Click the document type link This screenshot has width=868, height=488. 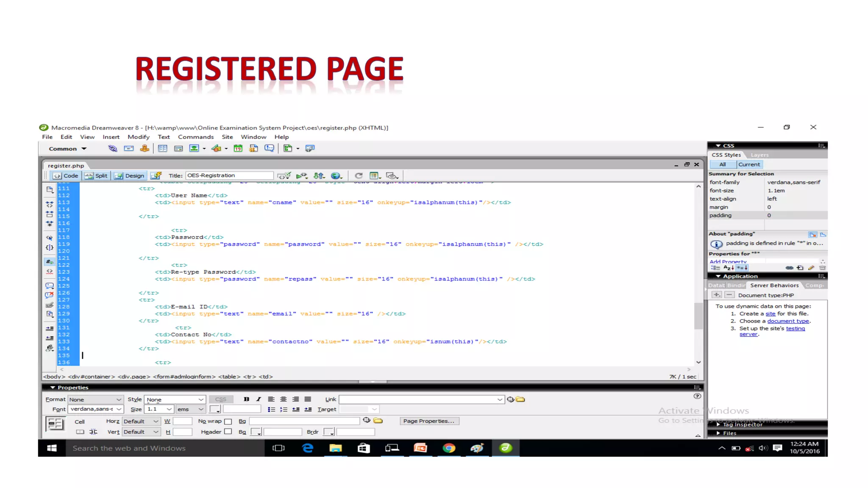pos(788,321)
